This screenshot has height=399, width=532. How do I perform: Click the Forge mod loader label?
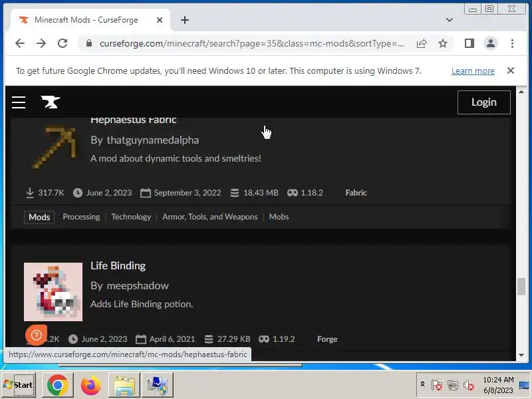click(327, 339)
